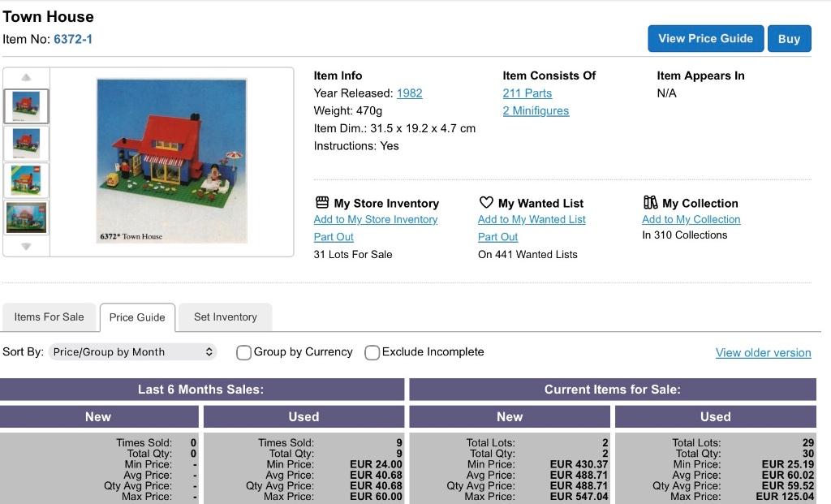Open the Sort By dropdown
The height and width of the screenshot is (504, 831).
(x=132, y=352)
